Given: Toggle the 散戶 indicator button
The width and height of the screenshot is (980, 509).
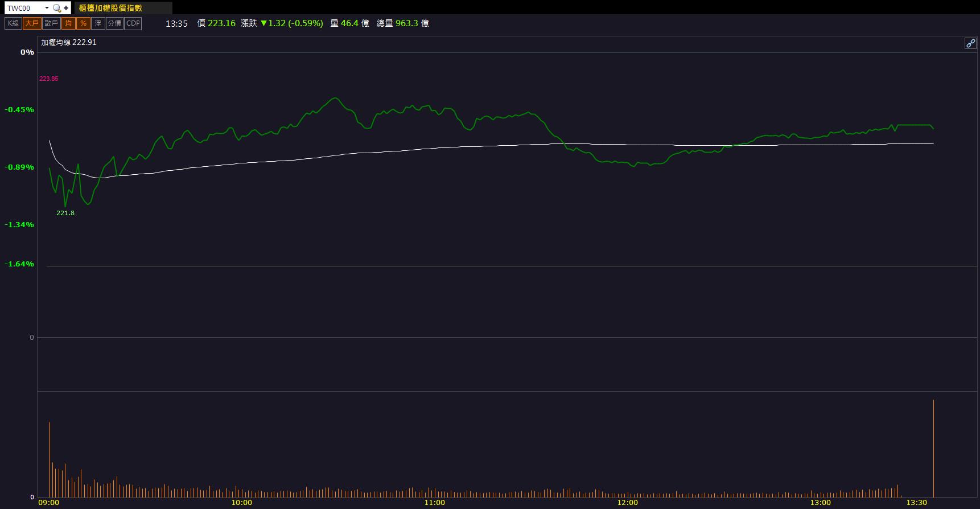Looking at the screenshot, I should [51, 23].
